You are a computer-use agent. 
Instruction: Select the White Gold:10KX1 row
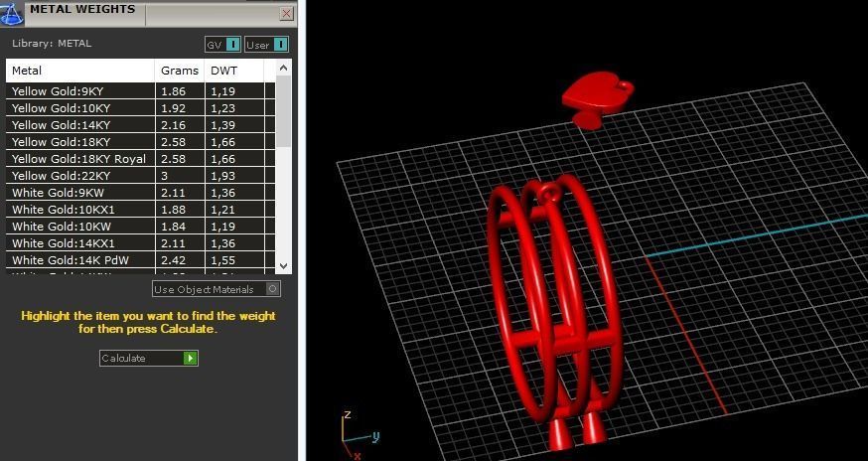point(141,210)
